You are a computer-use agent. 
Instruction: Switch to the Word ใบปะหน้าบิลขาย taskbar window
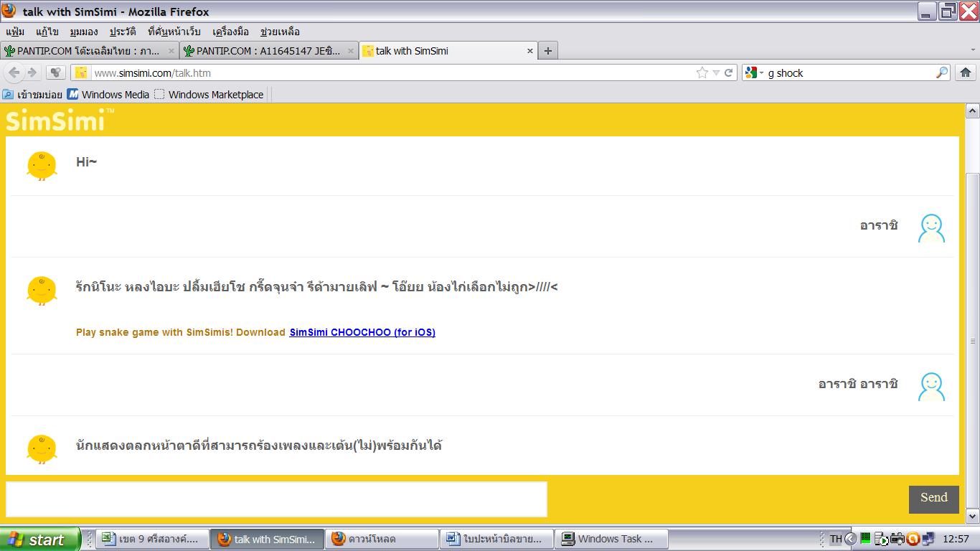point(497,539)
